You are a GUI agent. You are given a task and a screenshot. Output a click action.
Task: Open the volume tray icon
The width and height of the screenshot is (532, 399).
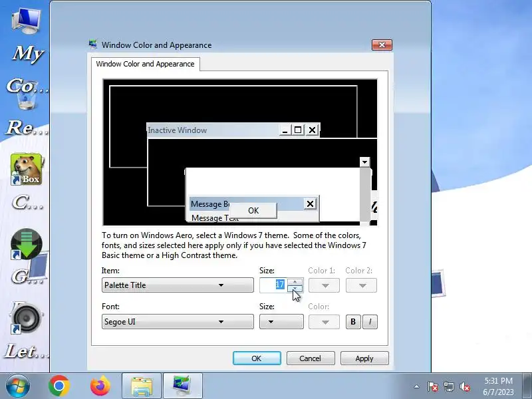[x=465, y=386]
